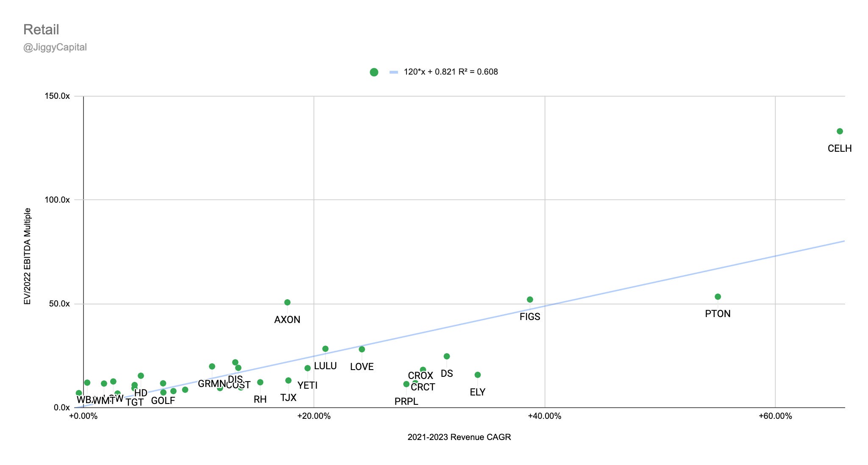The height and width of the screenshot is (465, 868).
Task: Click the FIGS data point dot
Action: [530, 300]
